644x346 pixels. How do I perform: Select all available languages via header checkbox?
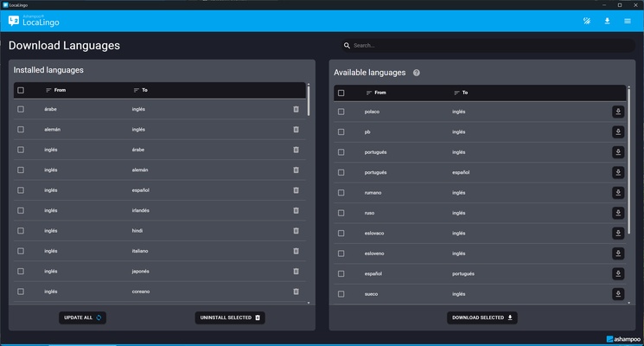tap(341, 93)
